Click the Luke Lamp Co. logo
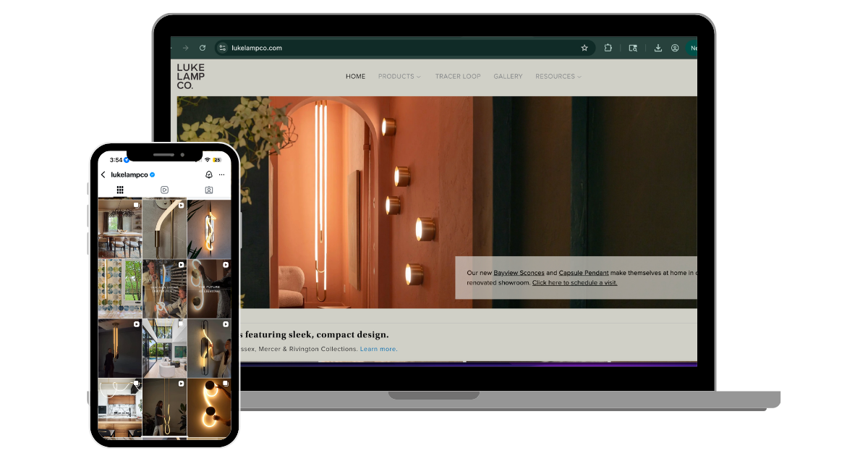Screen dimensions: 868x456 (191, 77)
